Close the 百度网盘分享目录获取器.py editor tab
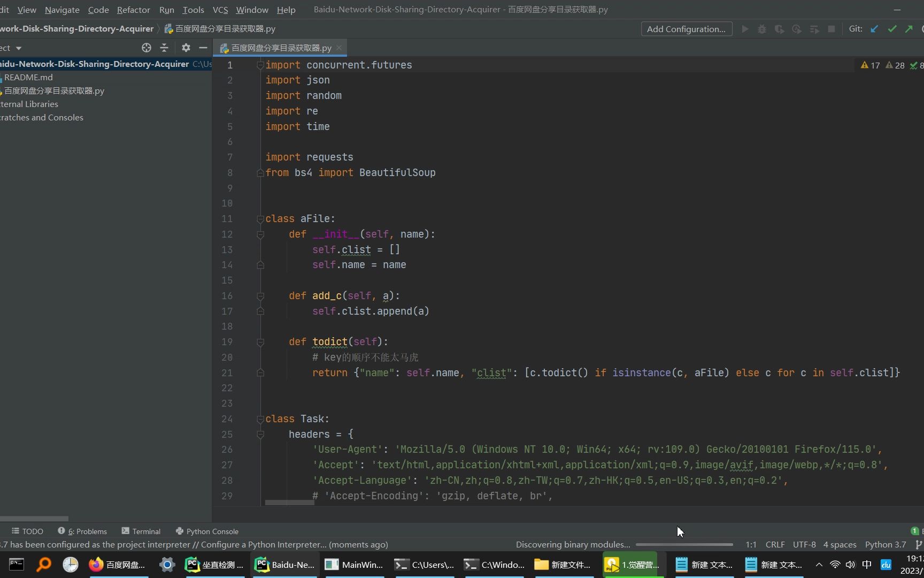The height and width of the screenshot is (578, 924). click(x=339, y=48)
